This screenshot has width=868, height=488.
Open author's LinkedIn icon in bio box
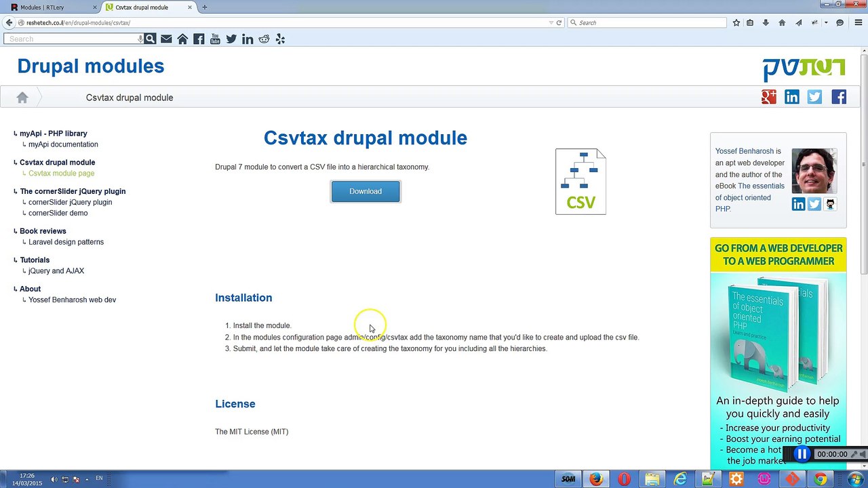tap(798, 204)
